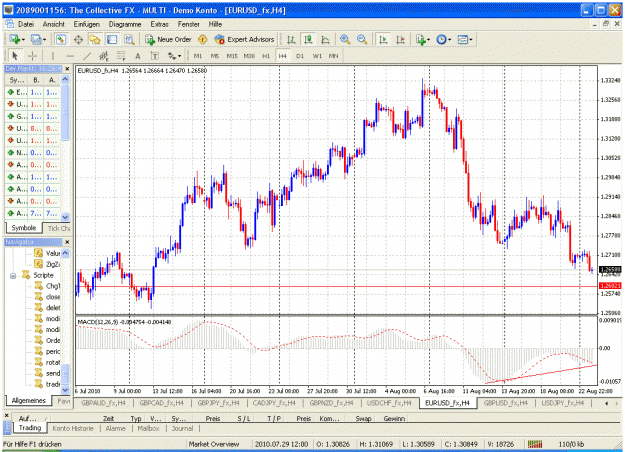The width and height of the screenshot is (625, 452).
Task: Switch chart to bar chart type
Action: pos(291,39)
